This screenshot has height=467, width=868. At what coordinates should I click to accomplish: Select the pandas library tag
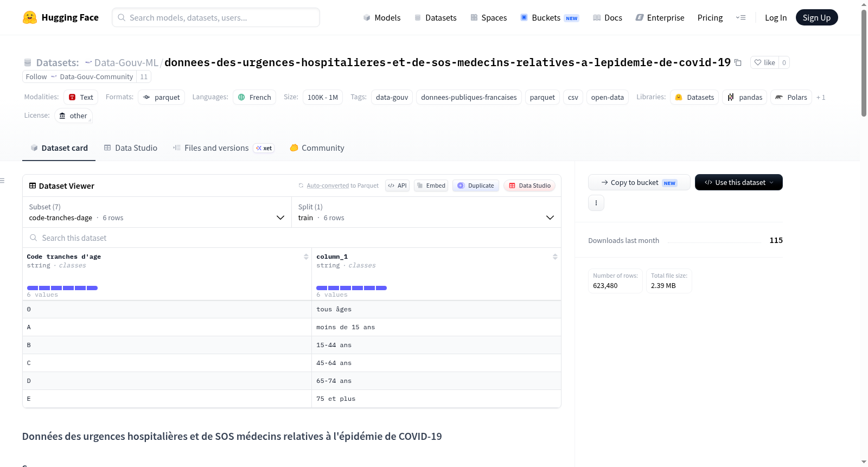(x=745, y=97)
